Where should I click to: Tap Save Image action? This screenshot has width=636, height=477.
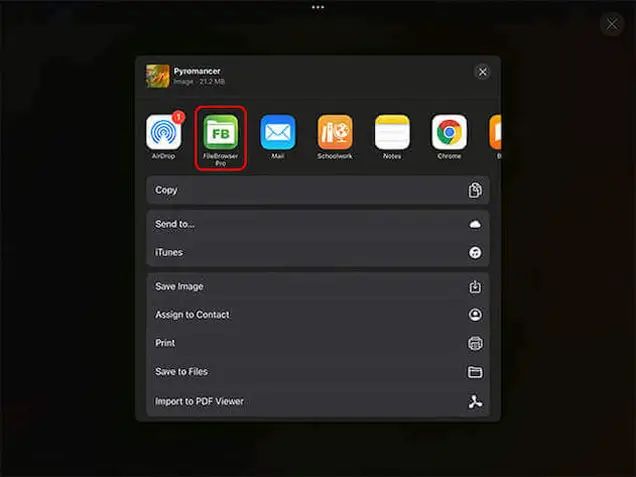[318, 286]
